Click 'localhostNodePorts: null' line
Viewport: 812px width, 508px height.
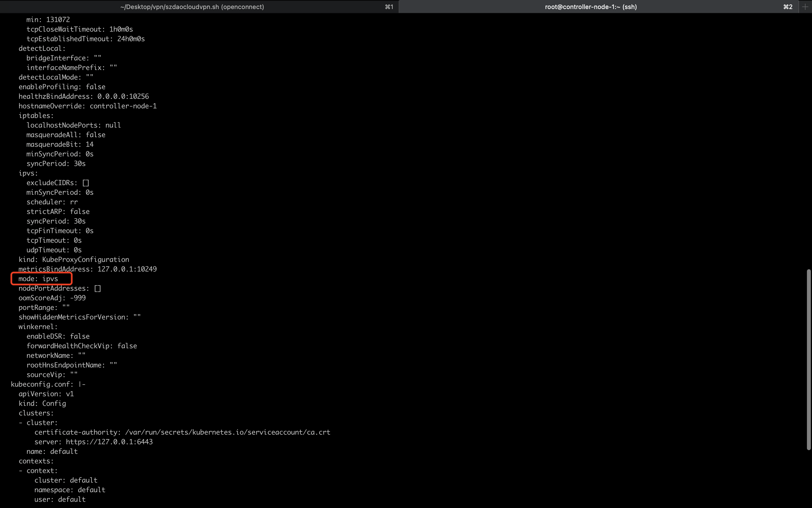tap(74, 125)
